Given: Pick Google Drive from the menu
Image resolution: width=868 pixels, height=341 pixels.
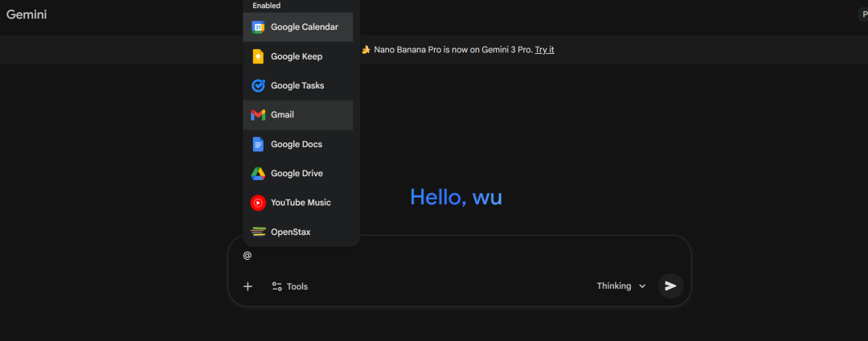Looking at the screenshot, I should [x=298, y=173].
